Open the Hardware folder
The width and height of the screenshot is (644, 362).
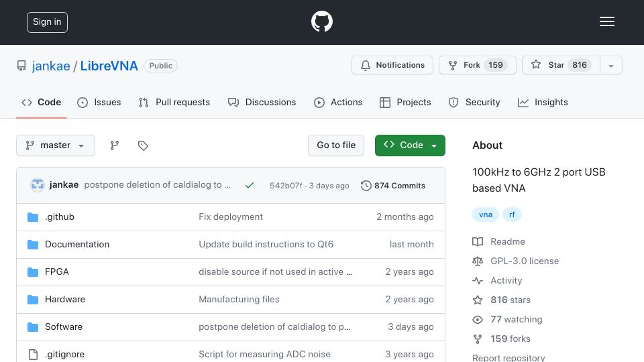pos(65,299)
